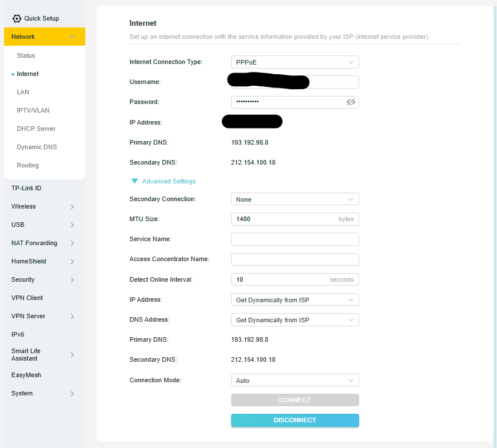The image size is (497, 448).
Task: Click the DISCONNECT button
Action: pos(295,420)
